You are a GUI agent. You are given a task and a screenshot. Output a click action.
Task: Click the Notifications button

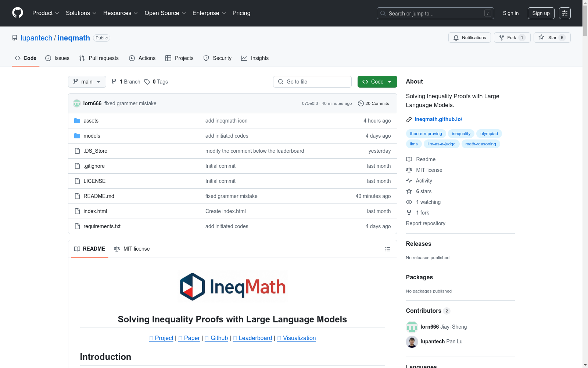pos(470,38)
